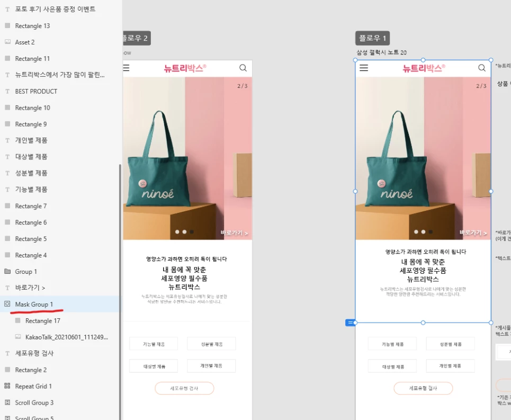511x420 pixels.
Task: Click the blue scroll marker handle on artboard edge
Action: 350,323
